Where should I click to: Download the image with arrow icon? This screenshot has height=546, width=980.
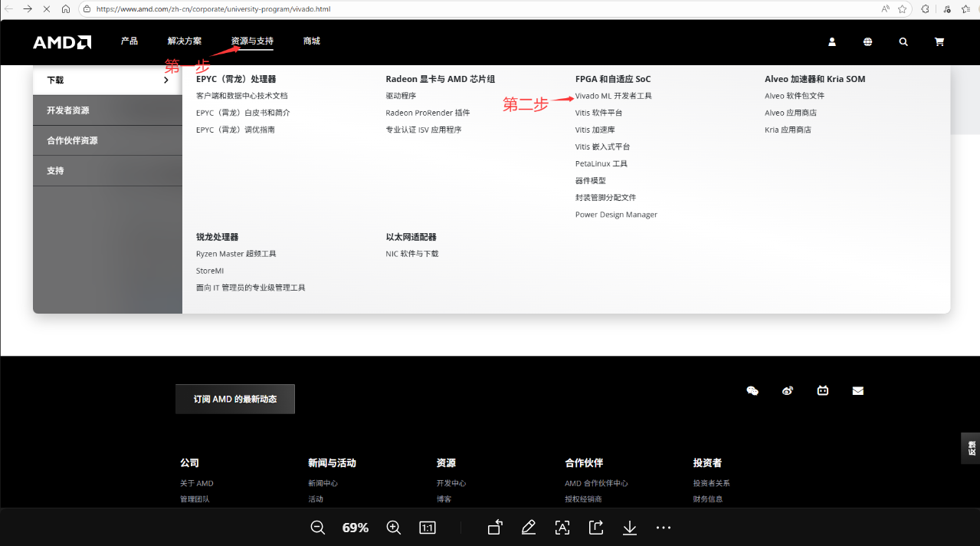[630, 528]
